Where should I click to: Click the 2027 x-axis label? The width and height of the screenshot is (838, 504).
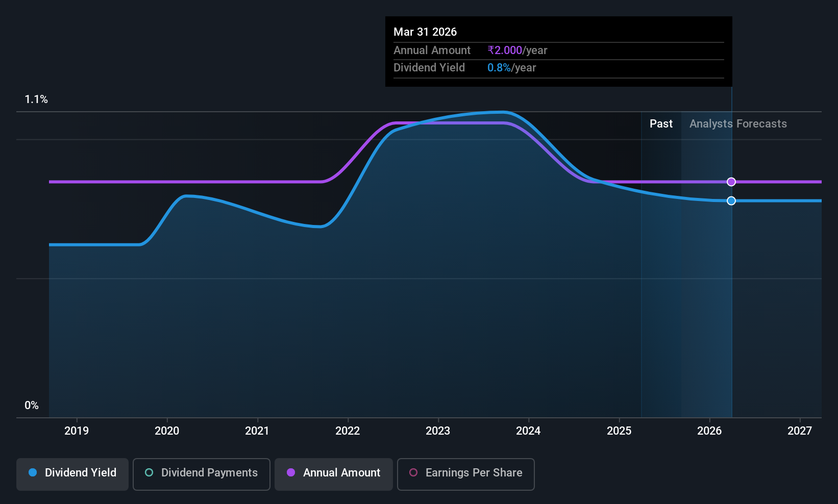click(x=800, y=431)
